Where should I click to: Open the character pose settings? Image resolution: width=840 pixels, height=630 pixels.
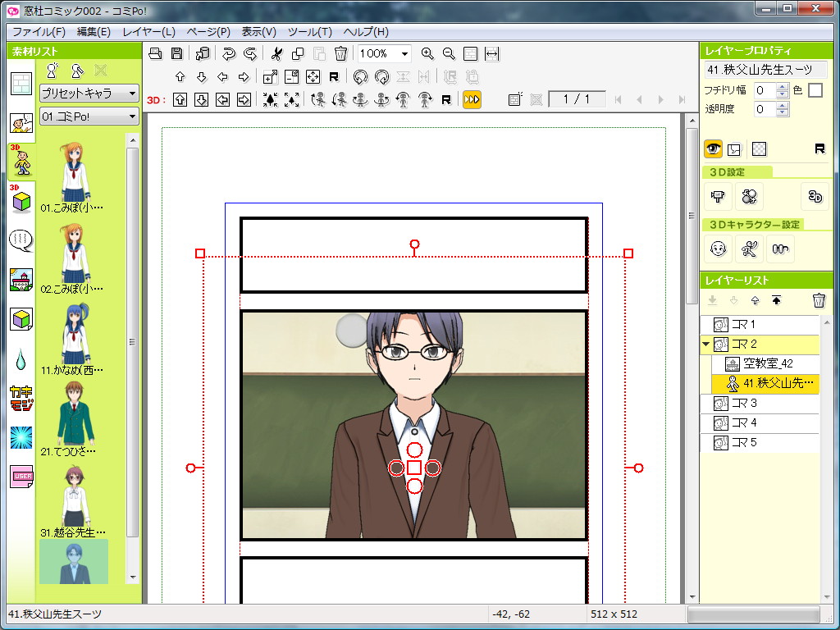[x=749, y=249]
